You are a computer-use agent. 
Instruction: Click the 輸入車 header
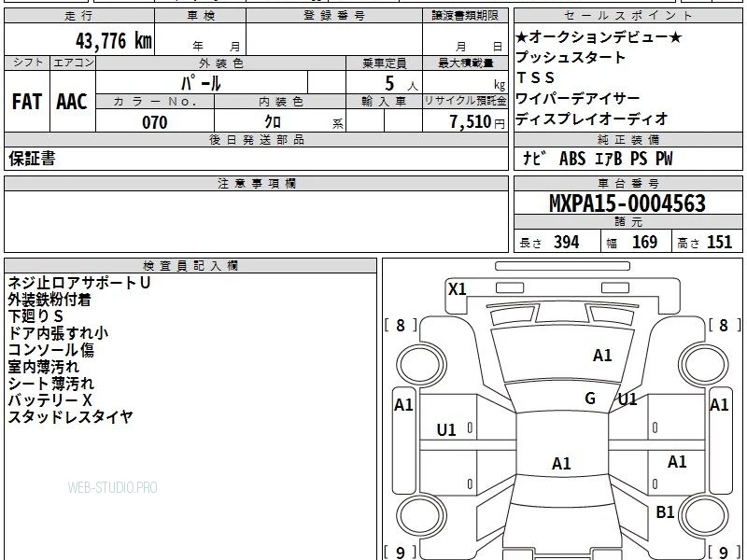tap(384, 102)
